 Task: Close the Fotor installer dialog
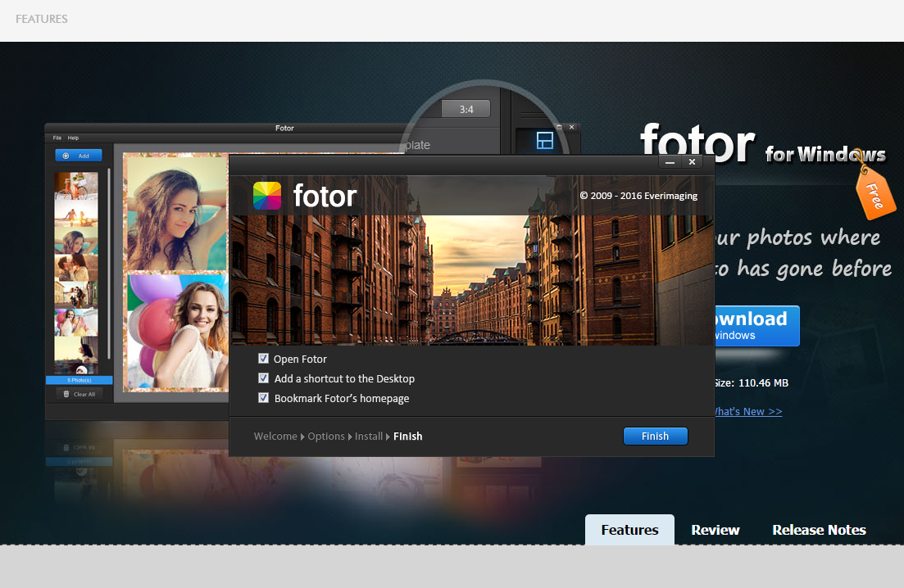point(692,162)
